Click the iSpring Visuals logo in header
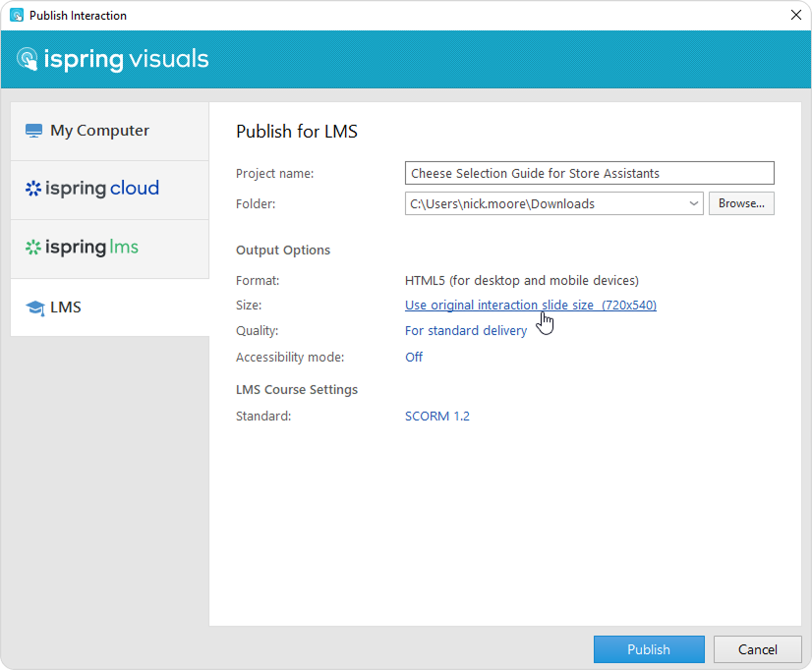This screenshot has width=812, height=670. tap(113, 59)
